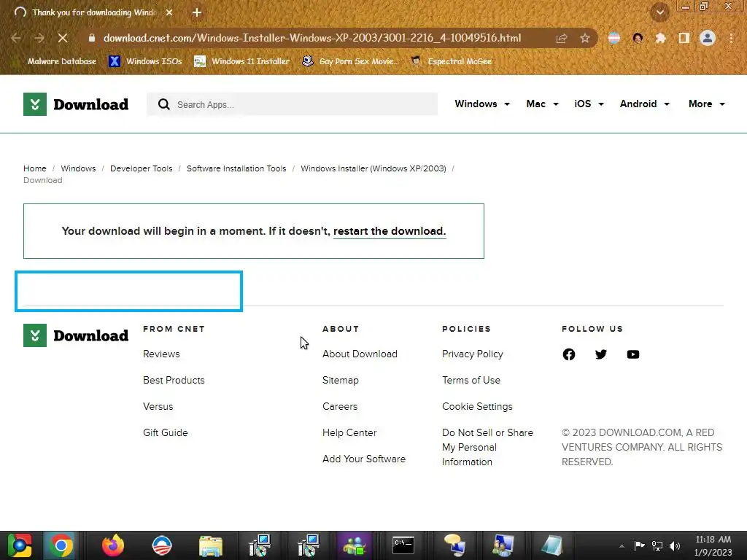Open About Download link

360,354
